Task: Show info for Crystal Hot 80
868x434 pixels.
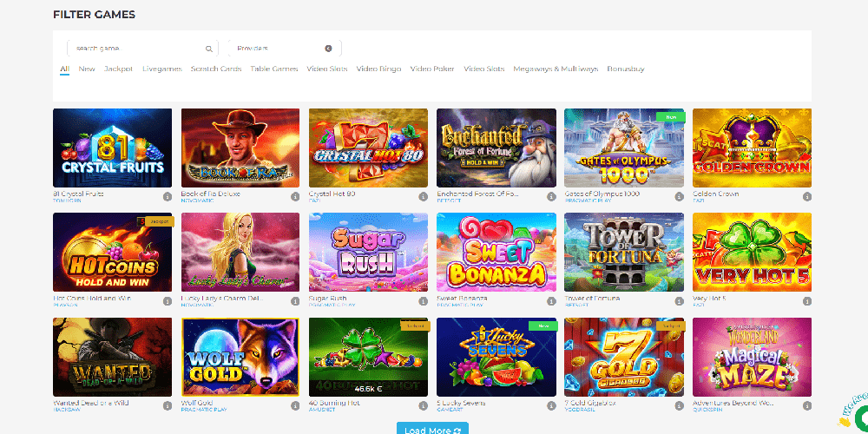Action: (423, 196)
